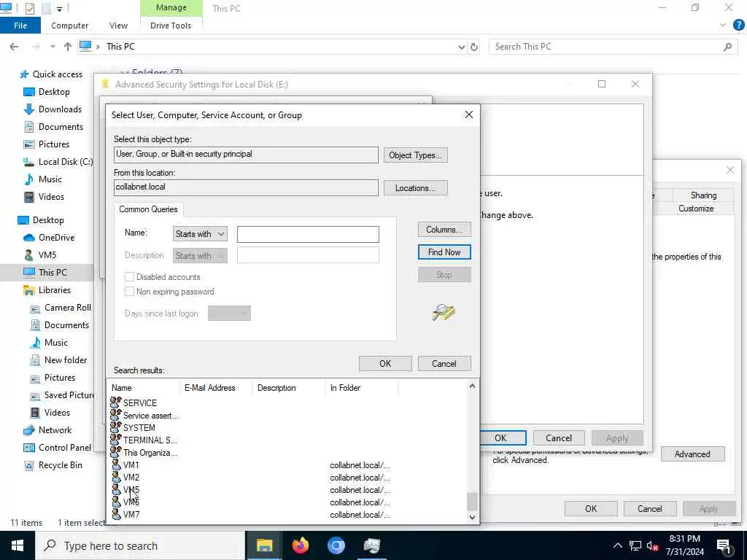Select TERMINAL S... entry in results
Viewport: 747px width, 560px height.
click(x=150, y=440)
